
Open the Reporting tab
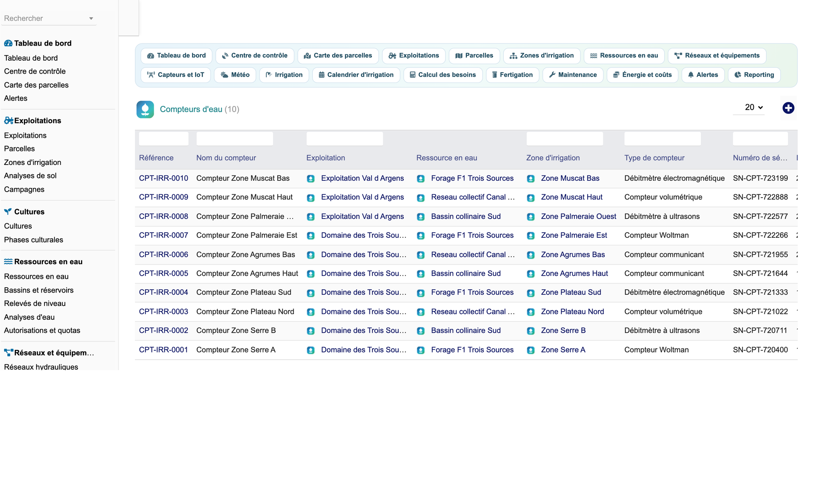pos(754,75)
